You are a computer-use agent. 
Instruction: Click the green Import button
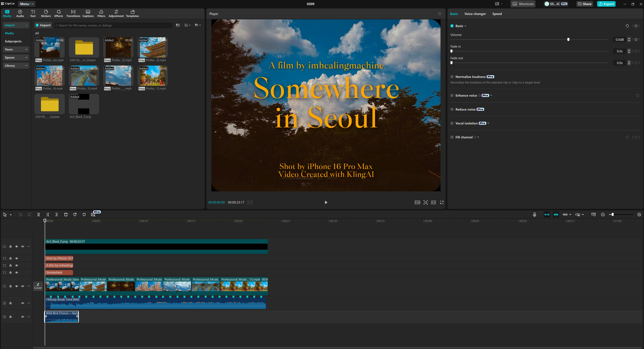point(43,25)
